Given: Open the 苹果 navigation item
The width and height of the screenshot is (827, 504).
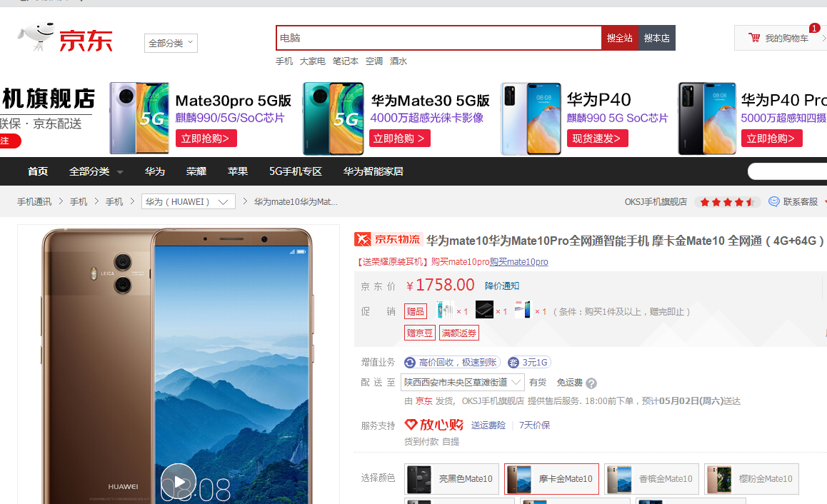Looking at the screenshot, I should click(x=238, y=171).
